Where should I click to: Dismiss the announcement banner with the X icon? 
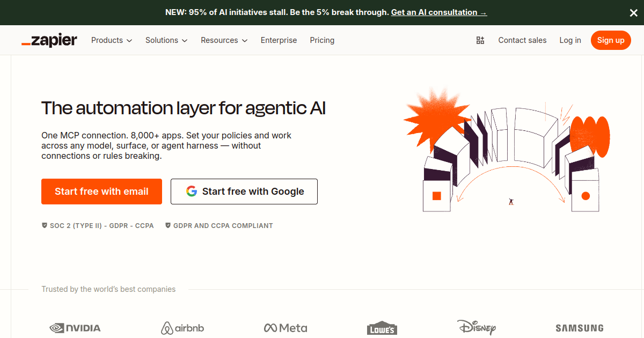click(x=633, y=12)
